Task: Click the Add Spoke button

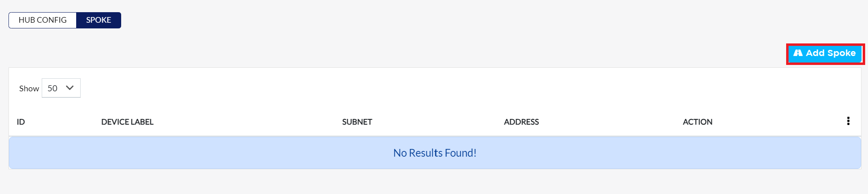Action: tap(825, 54)
